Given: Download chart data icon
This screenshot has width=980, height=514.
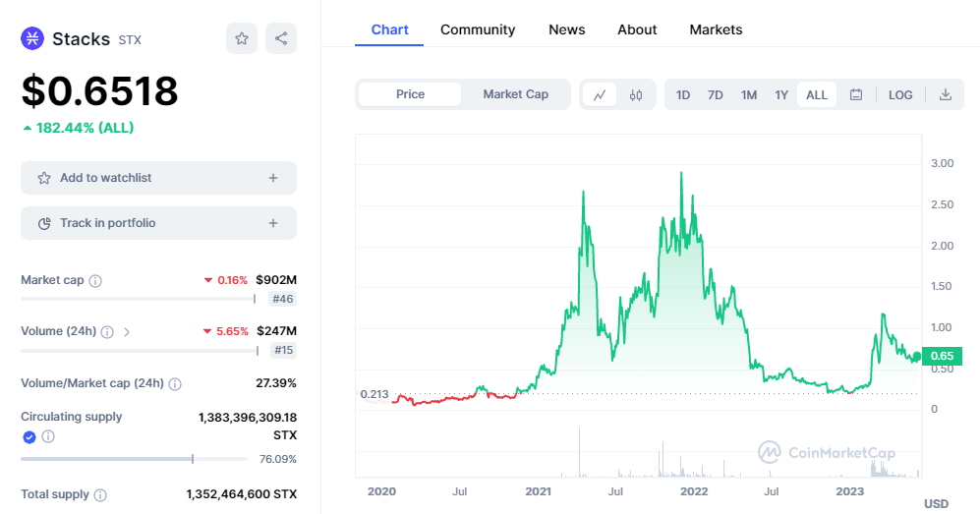Looking at the screenshot, I should click(945, 95).
